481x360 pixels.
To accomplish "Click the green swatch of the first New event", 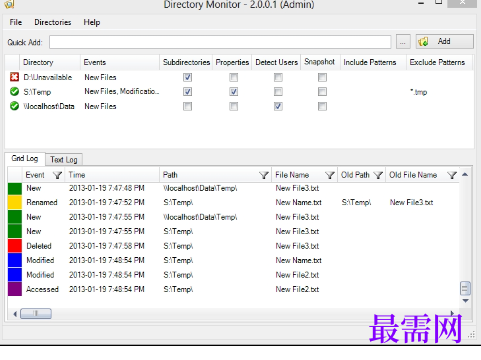I will [15, 188].
